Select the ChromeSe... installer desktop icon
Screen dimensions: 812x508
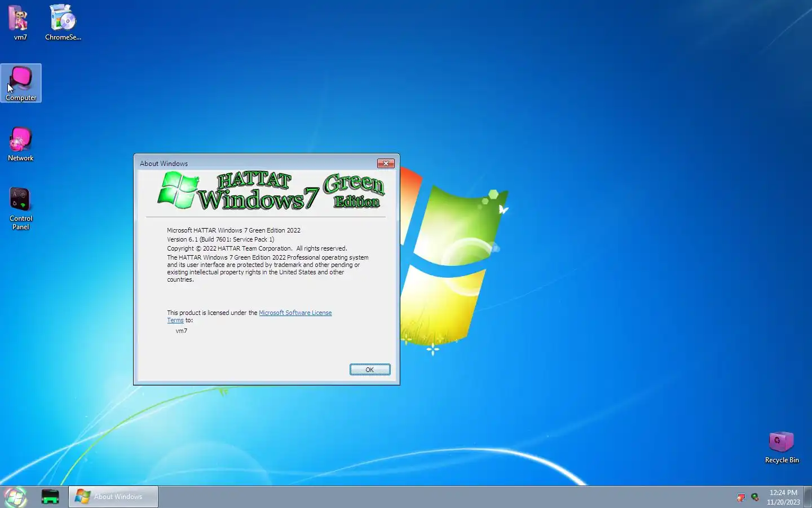[x=63, y=23]
